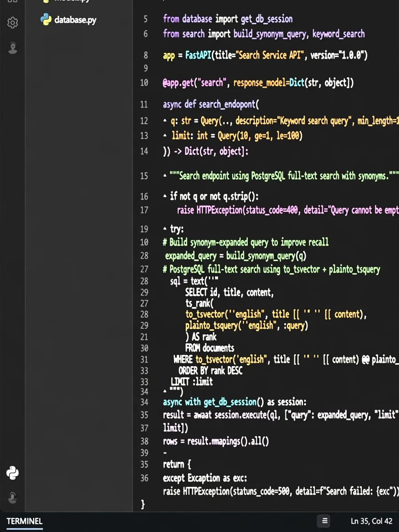Click 'expanded_query = build_synonym_query(q)' line
The height and width of the screenshot is (532, 399).
click(x=236, y=256)
